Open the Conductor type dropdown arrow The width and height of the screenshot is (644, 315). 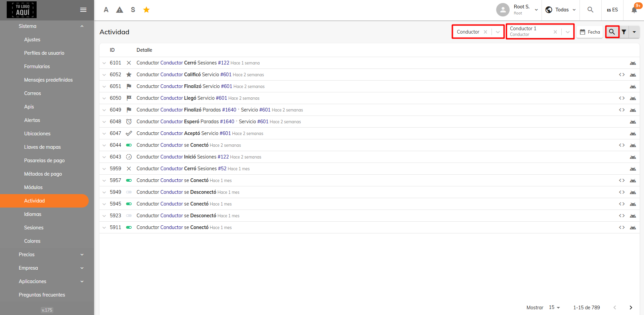pos(498,32)
